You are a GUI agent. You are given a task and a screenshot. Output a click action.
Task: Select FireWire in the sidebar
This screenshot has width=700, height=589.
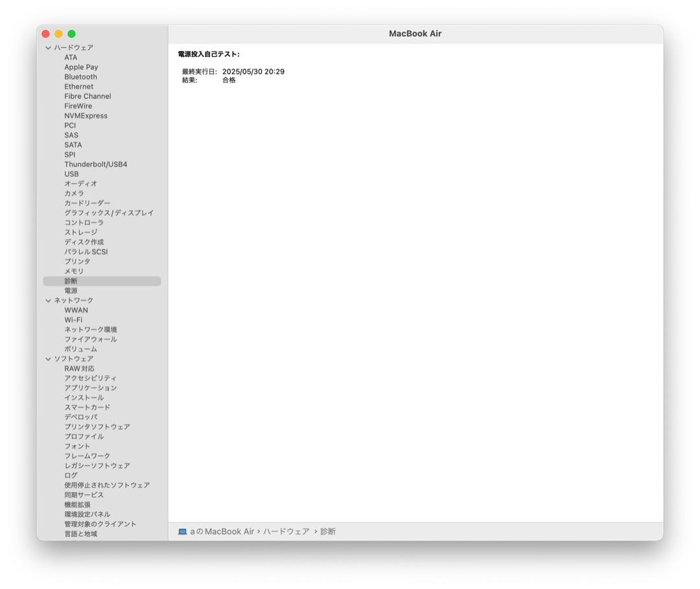[x=78, y=106]
